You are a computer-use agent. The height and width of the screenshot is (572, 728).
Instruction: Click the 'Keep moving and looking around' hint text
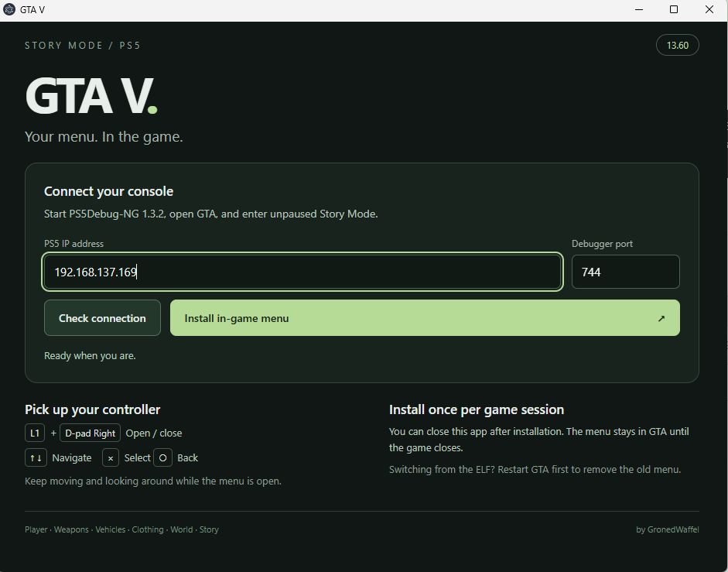click(153, 481)
